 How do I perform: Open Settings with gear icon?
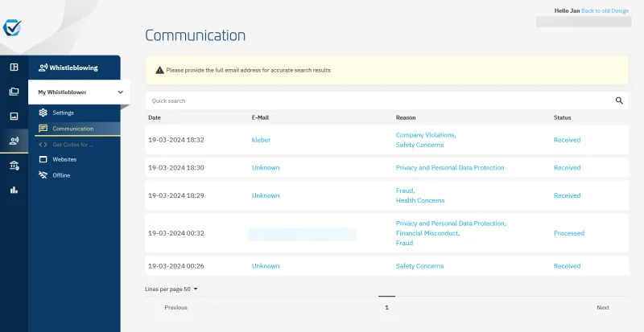point(56,113)
